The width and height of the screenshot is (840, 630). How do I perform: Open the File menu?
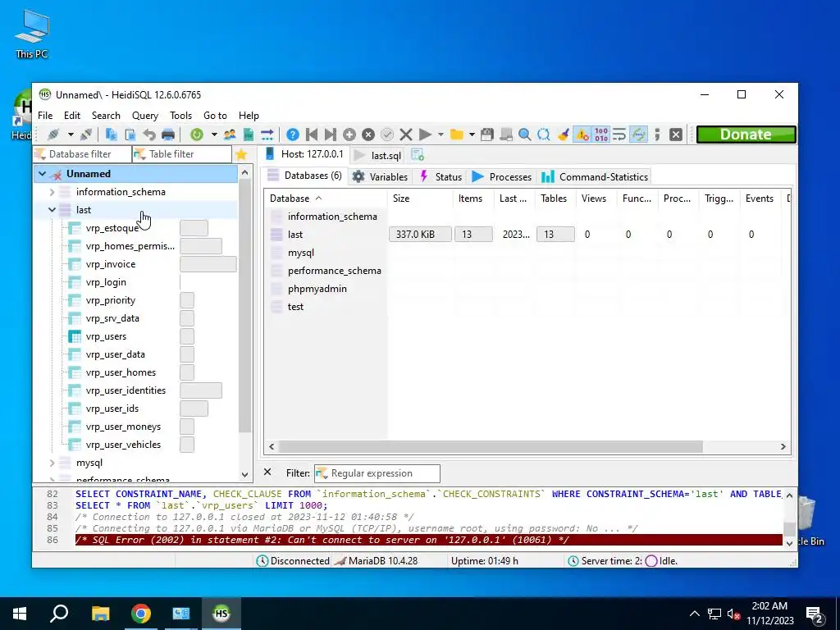point(45,116)
